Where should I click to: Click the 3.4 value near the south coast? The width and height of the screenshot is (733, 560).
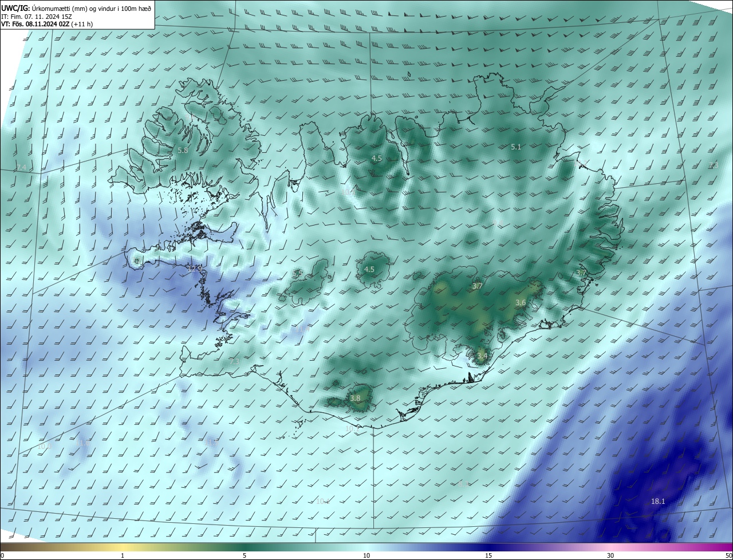[482, 356]
